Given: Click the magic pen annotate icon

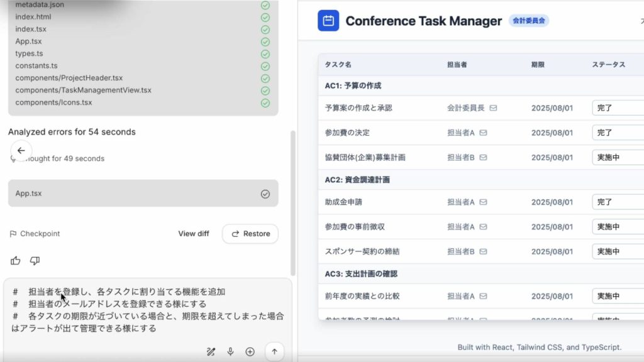Looking at the screenshot, I should 211,352.
